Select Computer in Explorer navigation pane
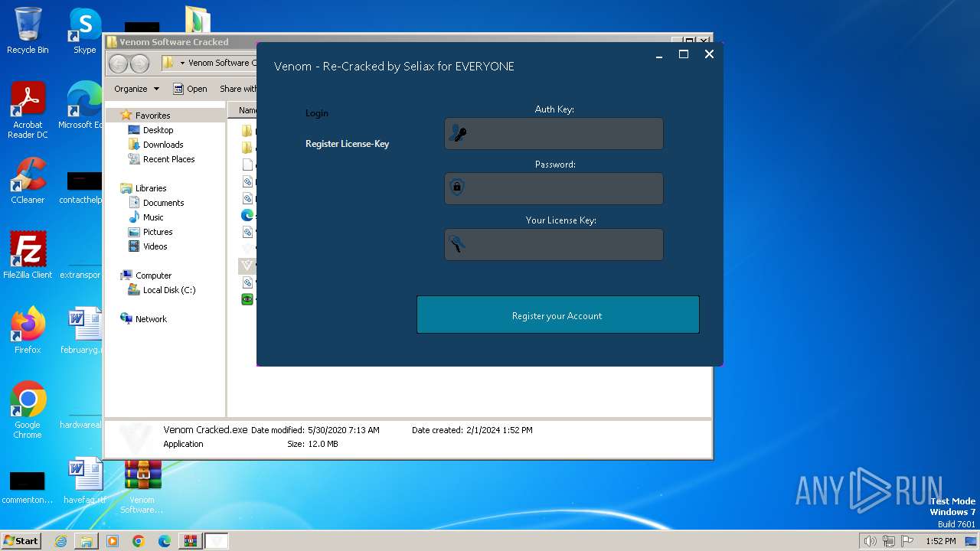980x551 pixels. (x=153, y=275)
